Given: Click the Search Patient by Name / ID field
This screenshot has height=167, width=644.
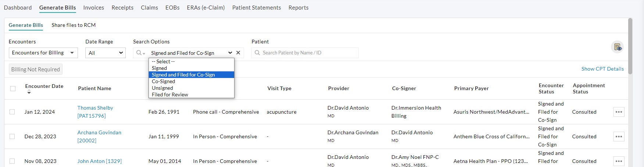Looking at the screenshot, I should click(x=309, y=53).
